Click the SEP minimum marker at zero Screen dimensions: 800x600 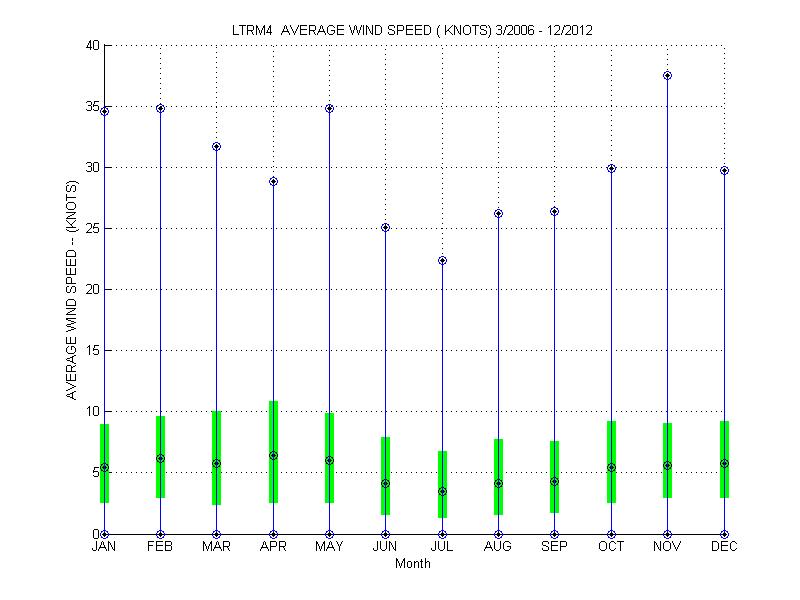[x=555, y=534]
